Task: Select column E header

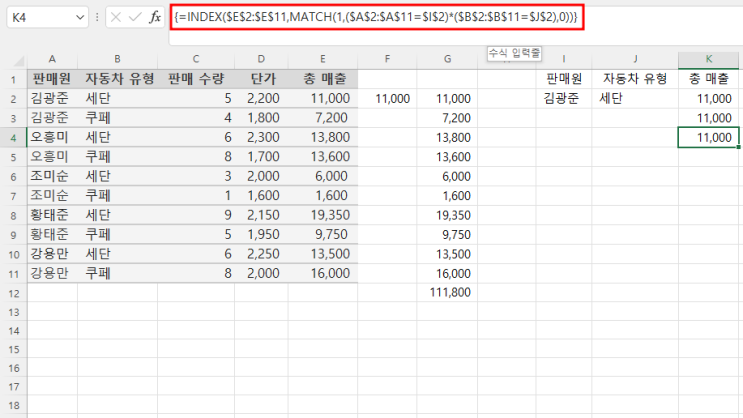Action: point(323,59)
